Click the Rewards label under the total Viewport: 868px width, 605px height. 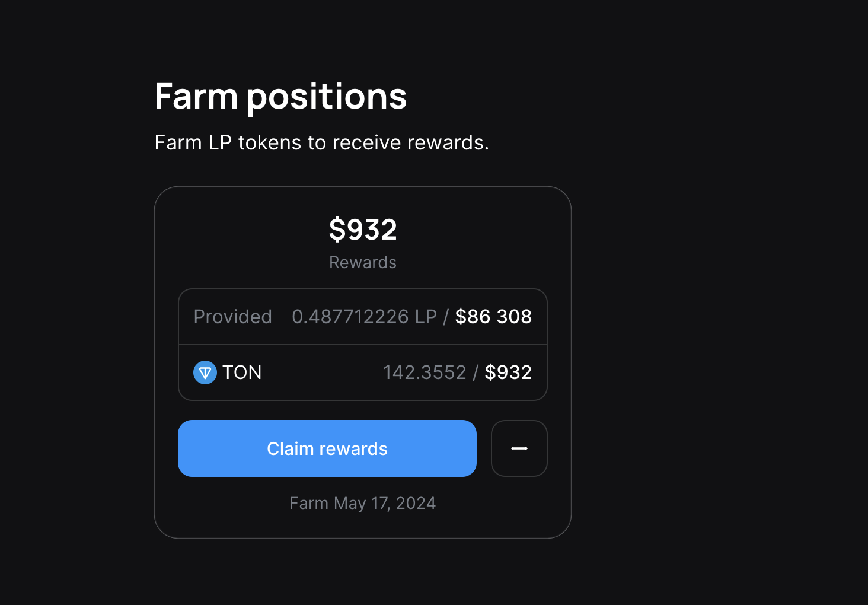pyautogui.click(x=363, y=262)
